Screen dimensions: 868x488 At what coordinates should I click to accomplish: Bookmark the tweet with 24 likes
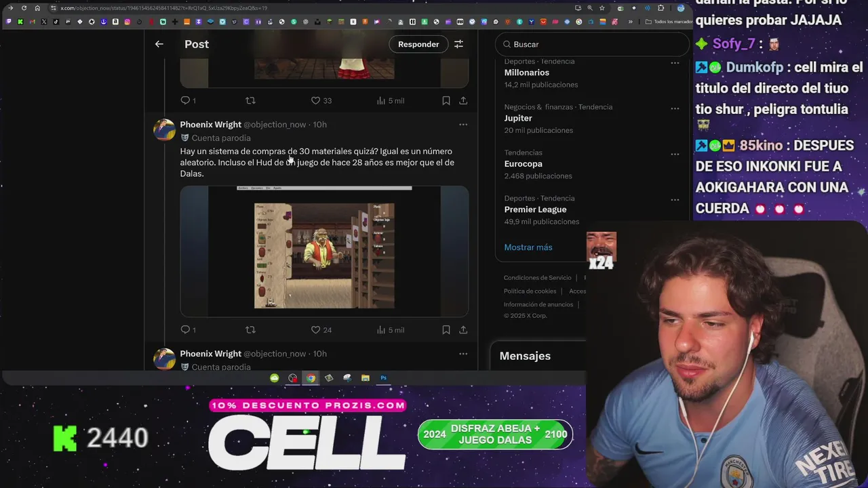pos(446,329)
